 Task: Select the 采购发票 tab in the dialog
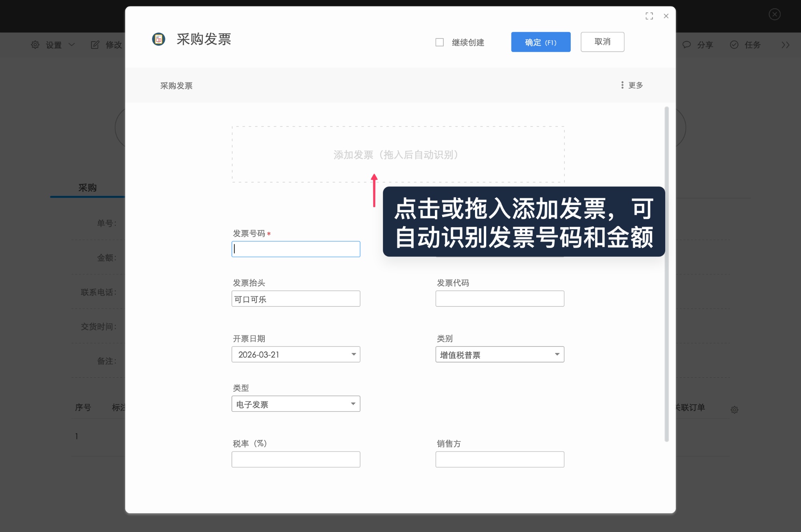(176, 85)
